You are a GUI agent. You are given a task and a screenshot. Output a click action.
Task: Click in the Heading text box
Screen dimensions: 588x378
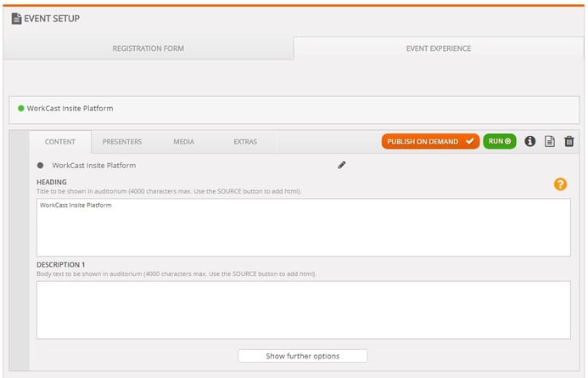pyautogui.click(x=304, y=228)
